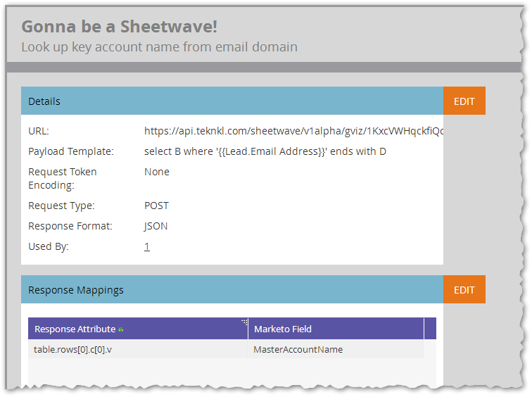
Task: Click the Used By label
Action: 49,246
